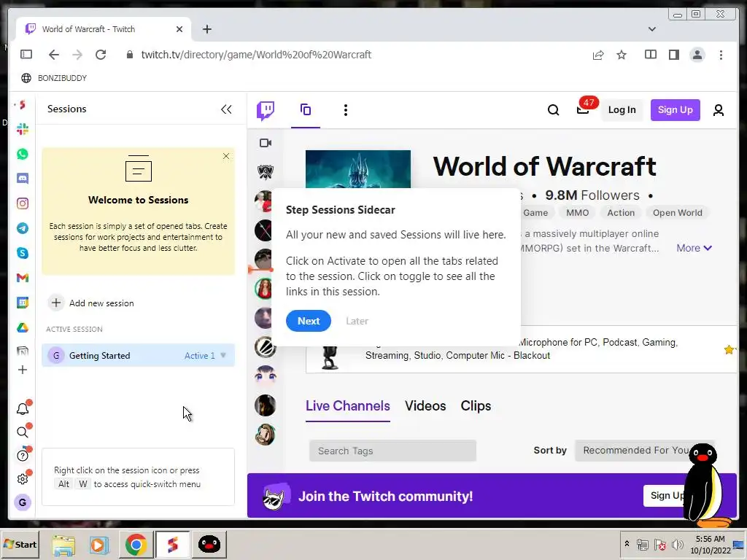Open Google Calendar from the app sidebar
Screen dimensions: 747x560
23,303
